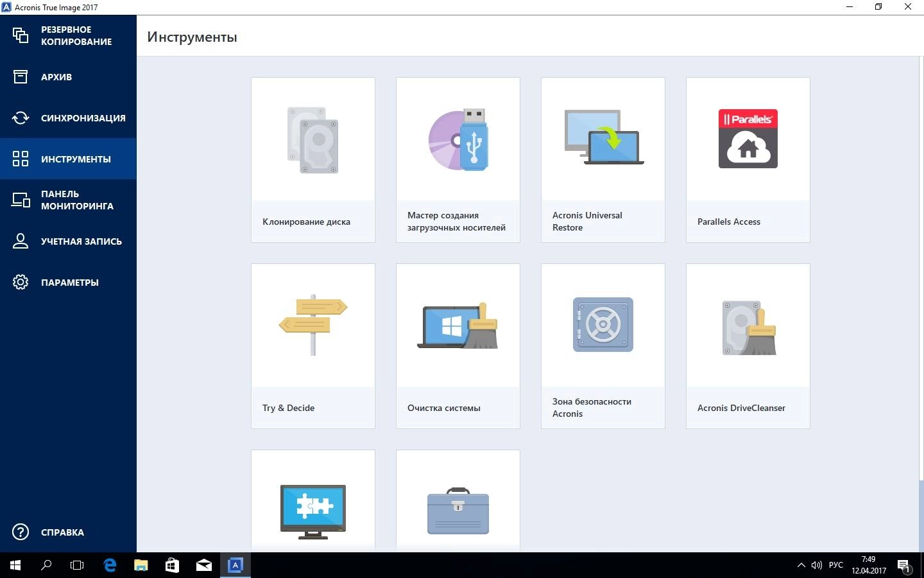Click the Try & Decide label
The width and height of the screenshot is (924, 578).
coord(288,408)
